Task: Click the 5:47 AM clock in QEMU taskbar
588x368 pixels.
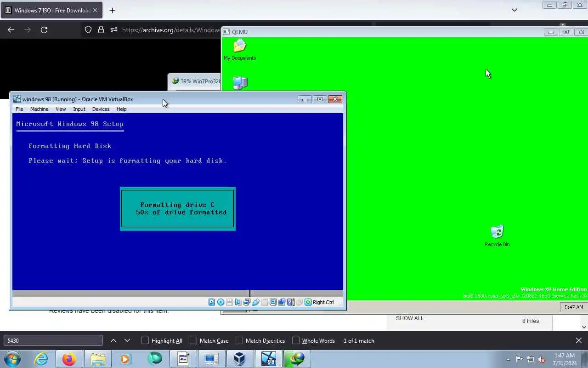Action: (x=574, y=307)
